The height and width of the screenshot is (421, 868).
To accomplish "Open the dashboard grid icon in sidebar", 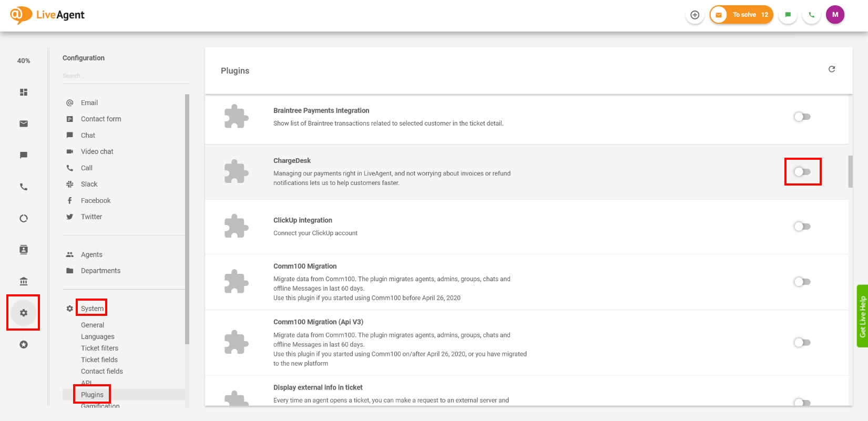I will (x=24, y=92).
